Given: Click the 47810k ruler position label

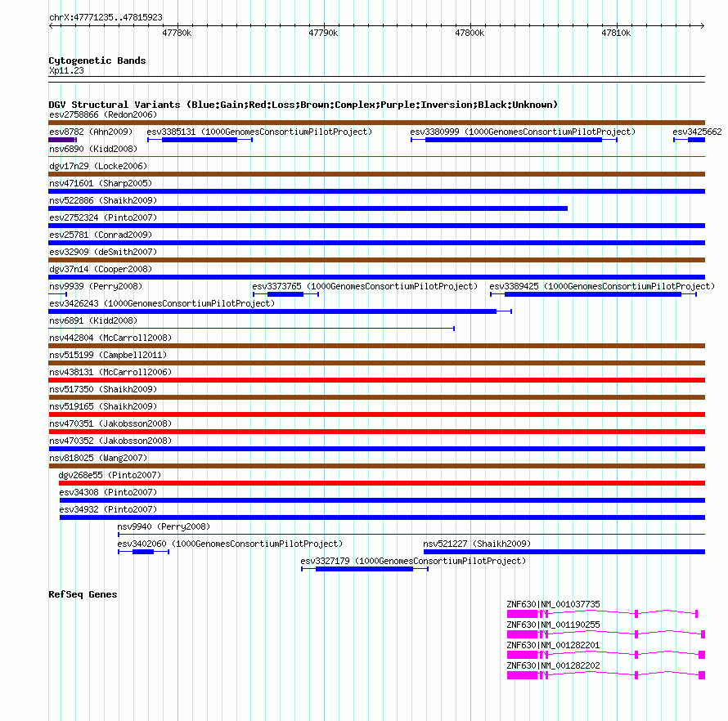Looking at the screenshot, I should [x=616, y=33].
